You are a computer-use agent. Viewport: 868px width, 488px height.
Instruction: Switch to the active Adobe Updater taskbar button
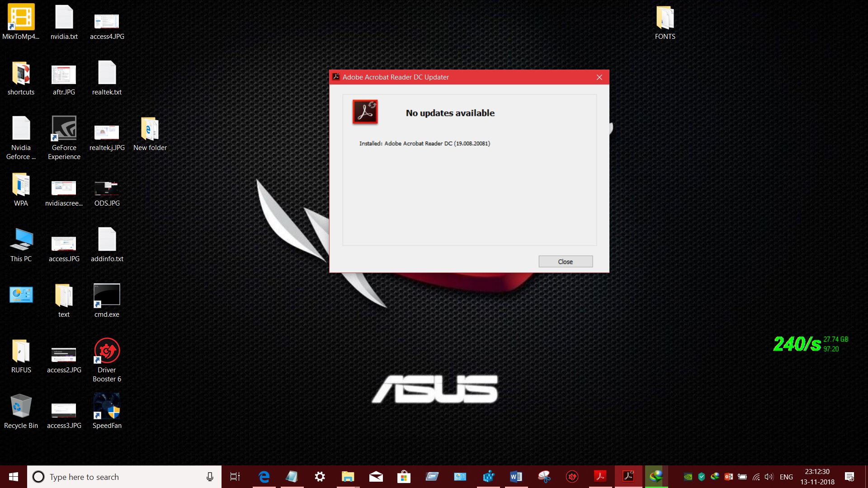(x=628, y=477)
